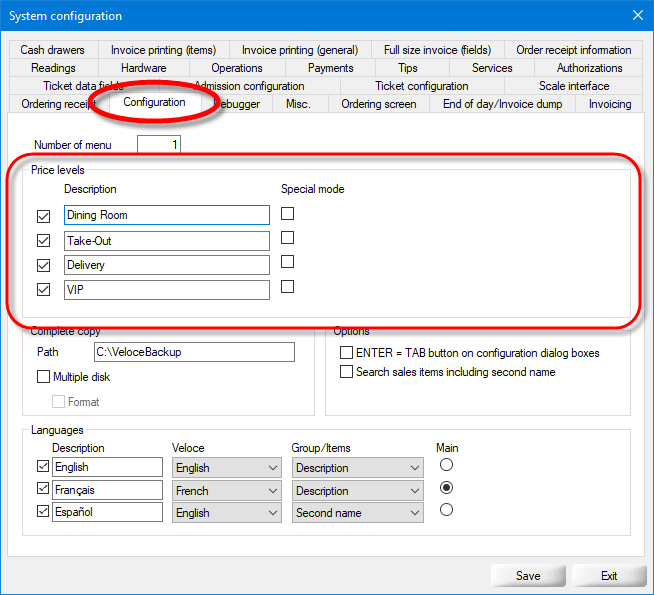Enable ENTER = TAB button option
Screen dimensions: 654x595
(346, 353)
